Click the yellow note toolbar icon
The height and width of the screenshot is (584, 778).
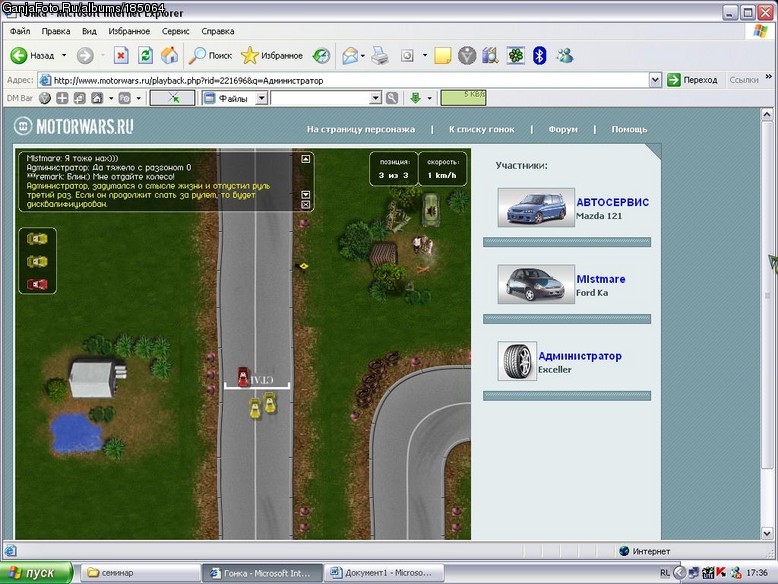[442, 56]
